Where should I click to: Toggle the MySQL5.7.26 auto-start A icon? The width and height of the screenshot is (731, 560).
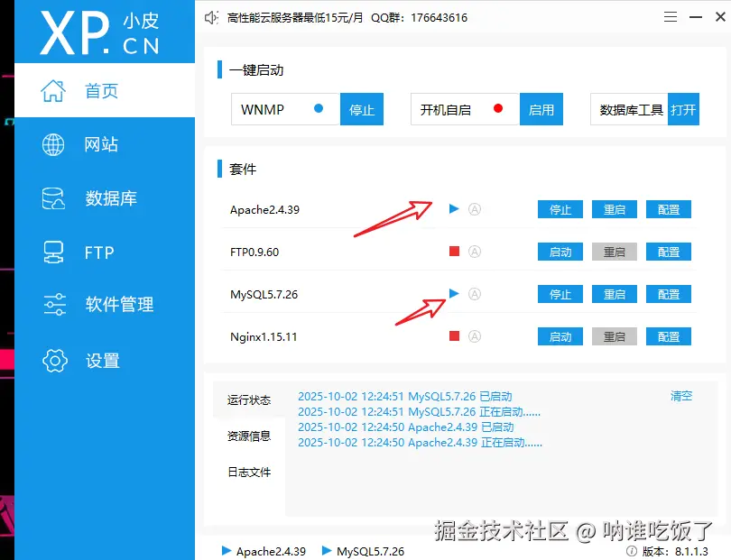pyautogui.click(x=475, y=294)
